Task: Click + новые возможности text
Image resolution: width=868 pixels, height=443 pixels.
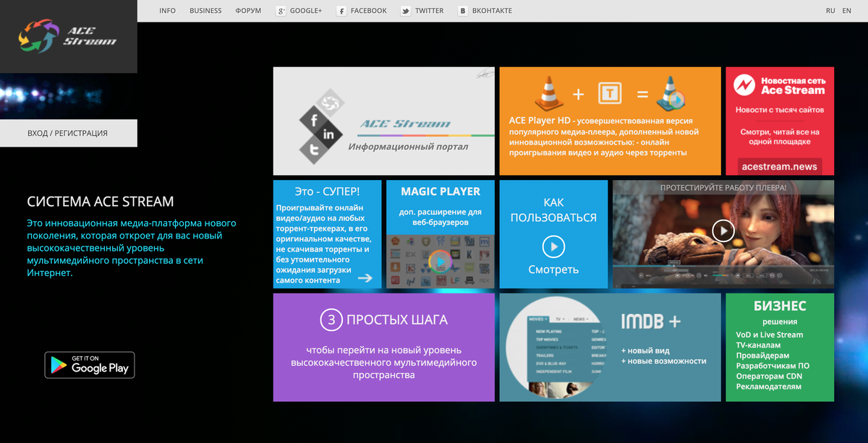Action: pos(663,361)
